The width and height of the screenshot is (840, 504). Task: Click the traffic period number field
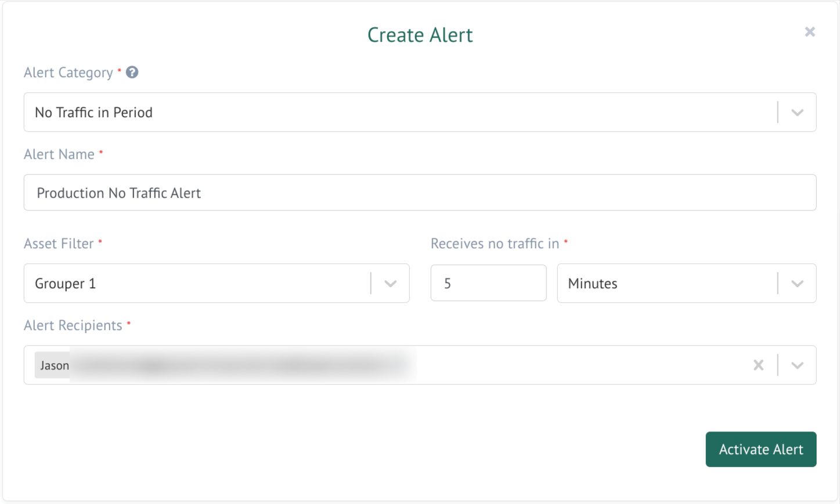pyautogui.click(x=488, y=284)
